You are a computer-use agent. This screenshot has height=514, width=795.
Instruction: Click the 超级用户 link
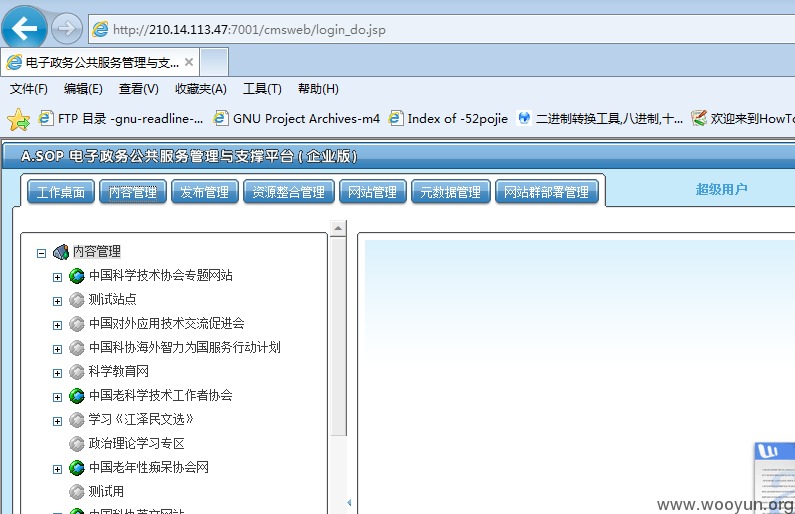pyautogui.click(x=721, y=190)
